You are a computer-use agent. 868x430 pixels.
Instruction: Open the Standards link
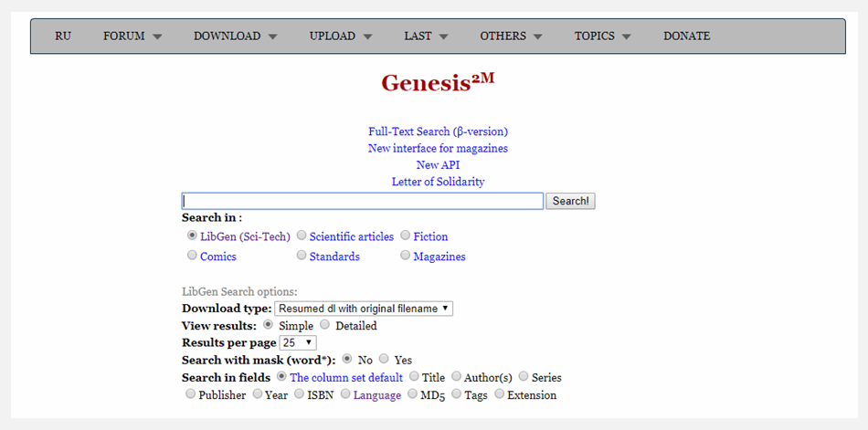(x=334, y=257)
